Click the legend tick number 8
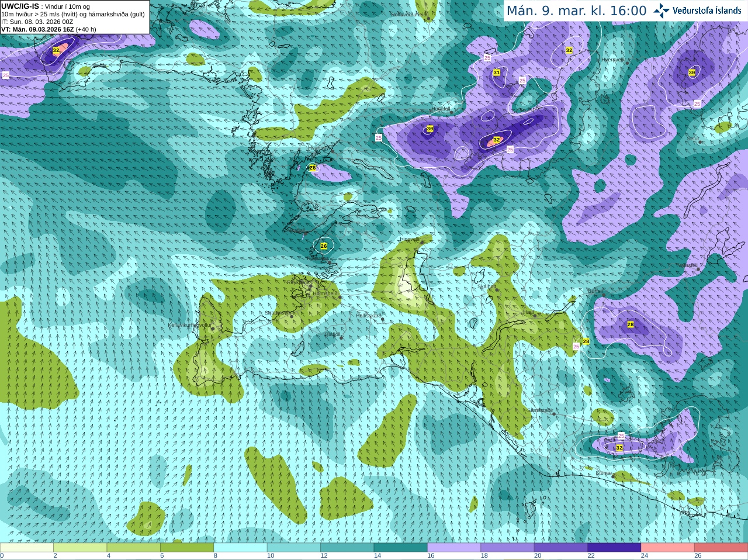 click(x=215, y=556)
